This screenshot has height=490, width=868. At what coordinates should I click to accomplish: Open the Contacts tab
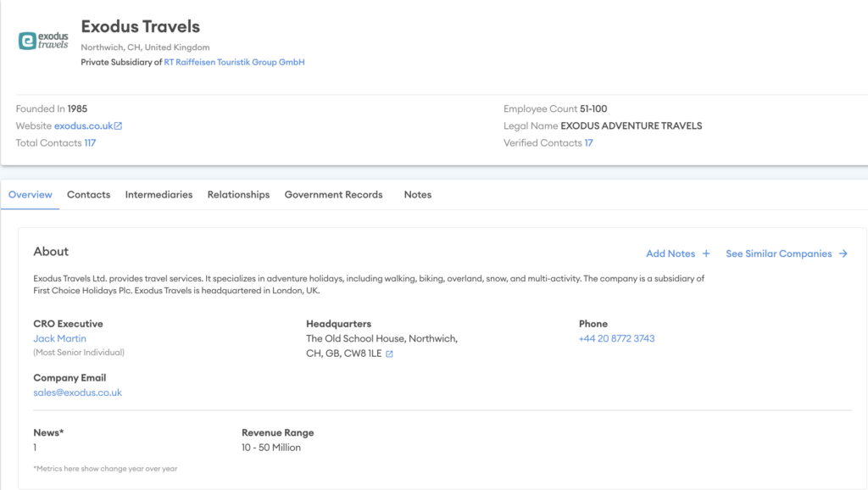[88, 194]
